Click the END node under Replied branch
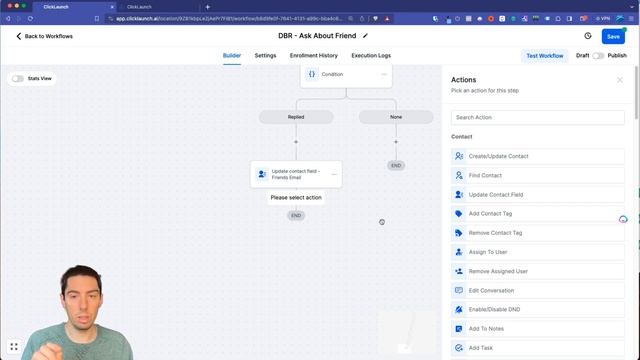Screen dimensions: 640x360 click(x=296, y=216)
